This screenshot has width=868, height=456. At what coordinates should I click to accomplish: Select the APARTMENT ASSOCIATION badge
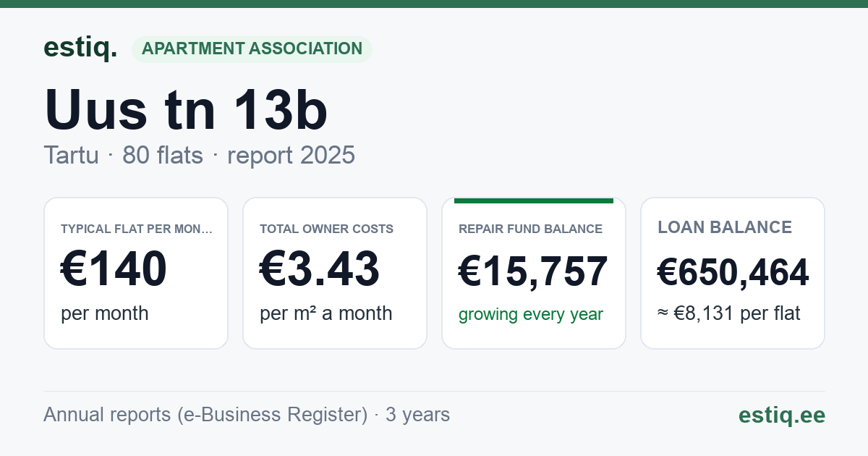252,49
